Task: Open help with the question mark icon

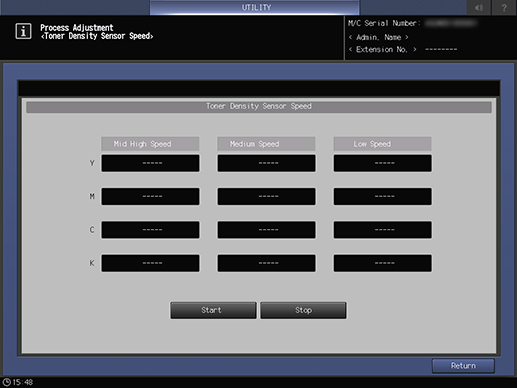Action: (x=504, y=7)
